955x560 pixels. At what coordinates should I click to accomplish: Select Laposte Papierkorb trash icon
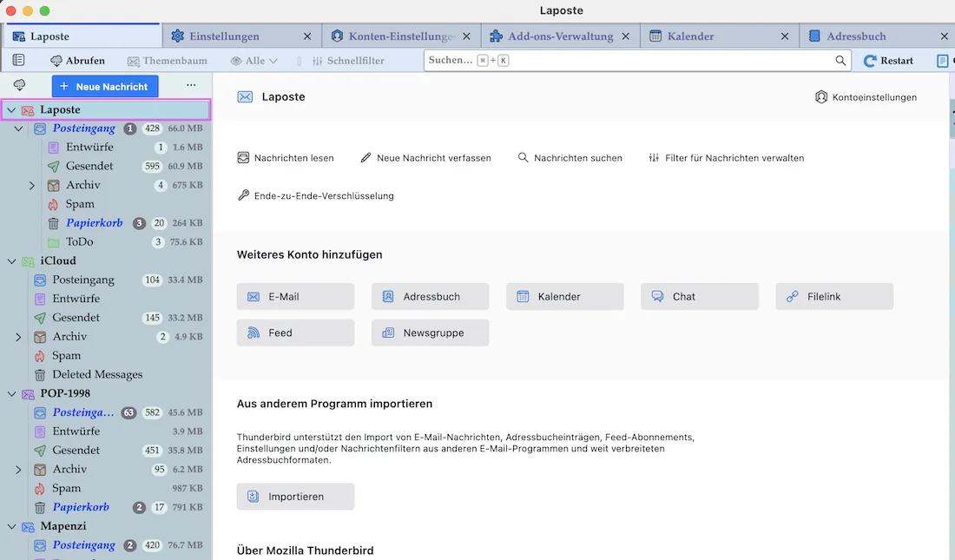pos(54,223)
